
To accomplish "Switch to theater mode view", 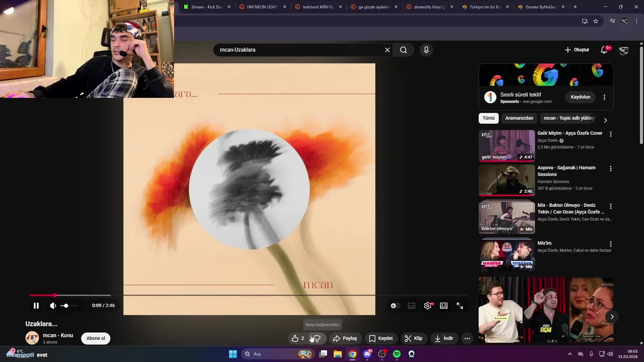I will (x=444, y=306).
